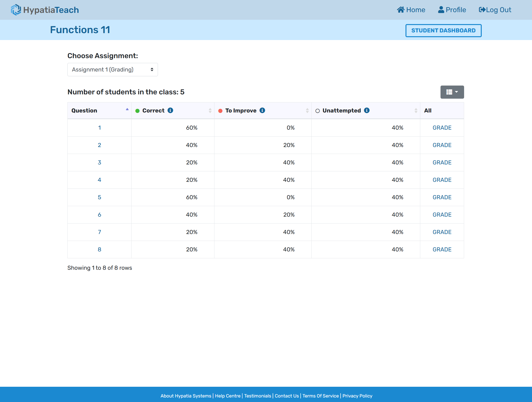Click GRADE for question 7
Screen dimensions: 532x402
pos(442,232)
